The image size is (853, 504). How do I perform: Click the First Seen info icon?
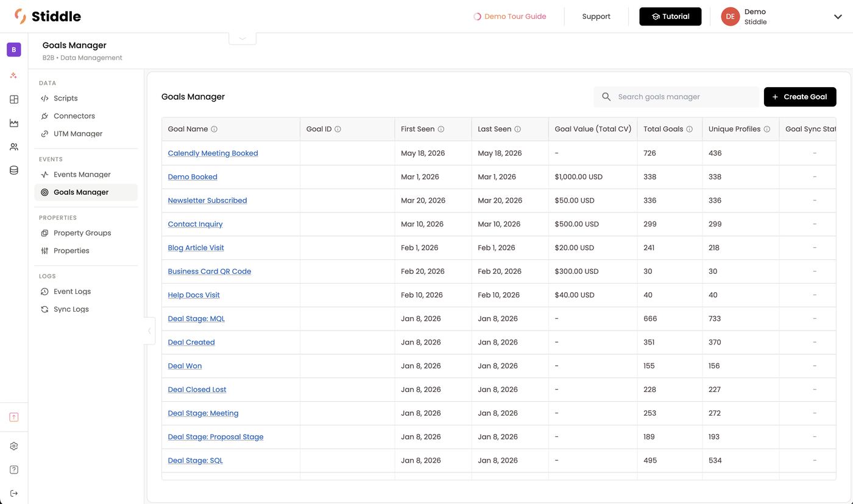[441, 129]
